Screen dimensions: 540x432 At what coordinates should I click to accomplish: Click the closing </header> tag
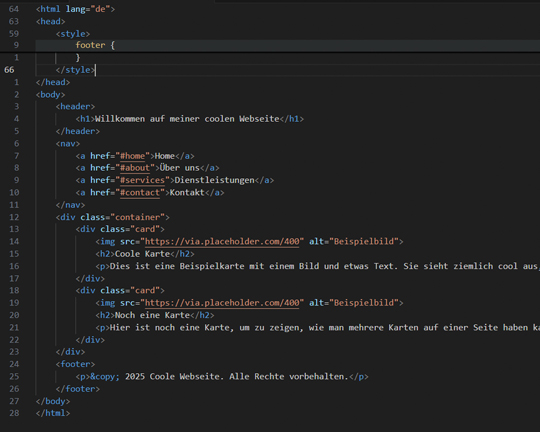coord(77,132)
